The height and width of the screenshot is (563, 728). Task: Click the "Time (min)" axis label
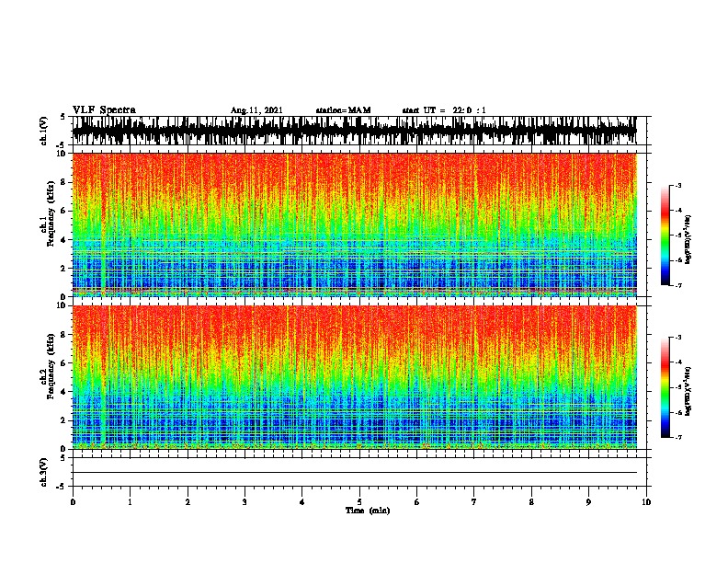pos(368,511)
